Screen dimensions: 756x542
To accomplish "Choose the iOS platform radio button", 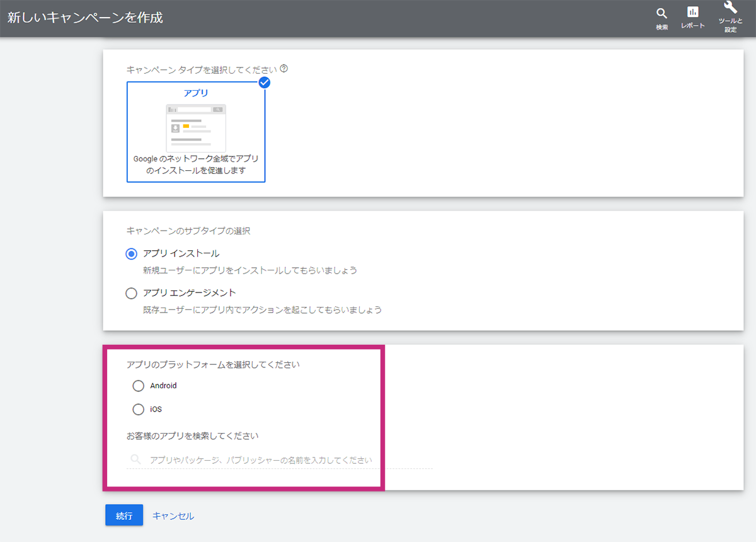I will click(138, 409).
